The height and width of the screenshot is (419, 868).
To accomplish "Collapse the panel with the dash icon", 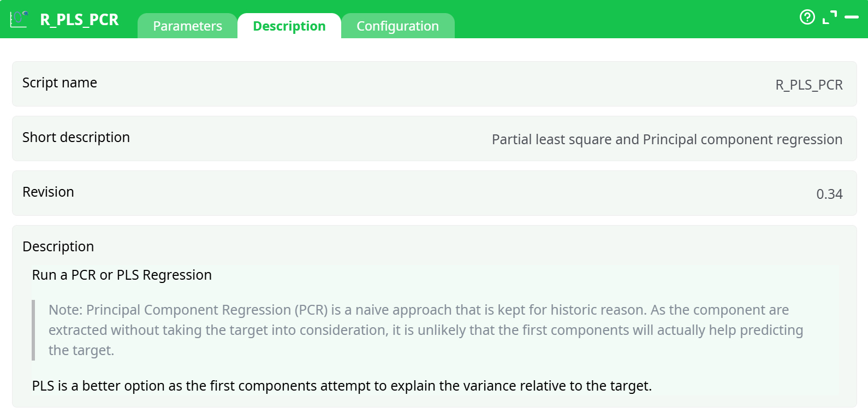I will (x=852, y=17).
